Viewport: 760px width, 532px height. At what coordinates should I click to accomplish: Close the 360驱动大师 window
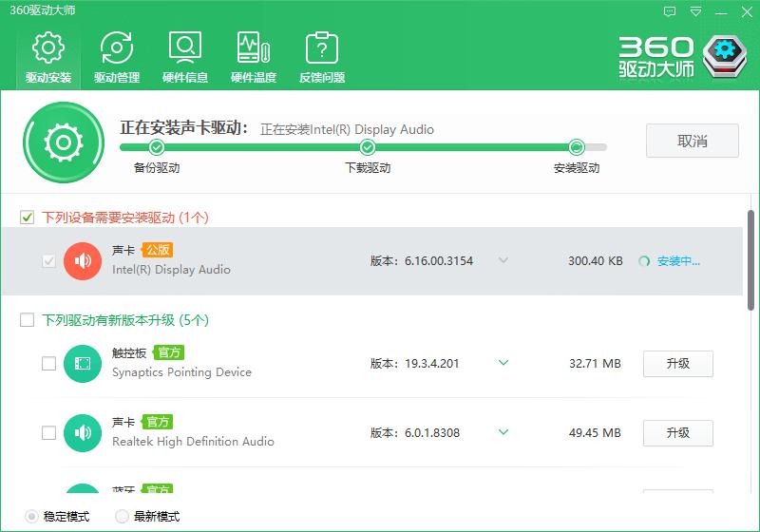pyautogui.click(x=747, y=12)
